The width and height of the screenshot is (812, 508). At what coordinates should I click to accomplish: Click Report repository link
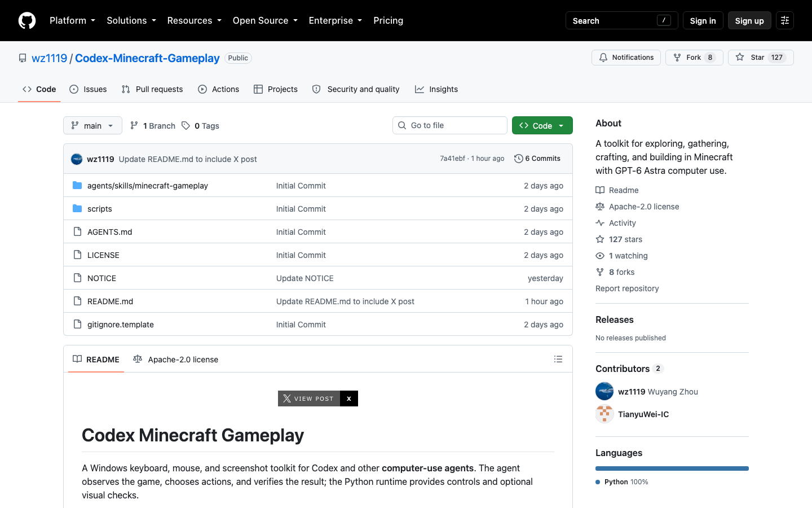[627, 288]
